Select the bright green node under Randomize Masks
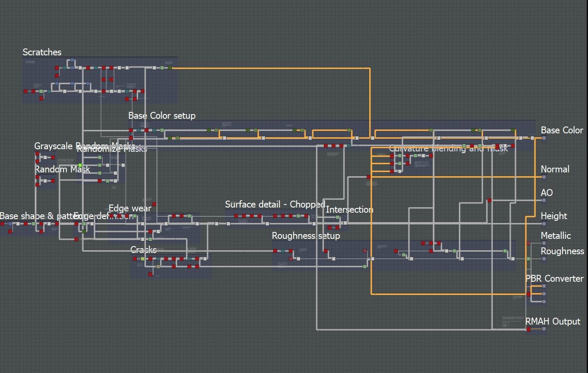 80,165
